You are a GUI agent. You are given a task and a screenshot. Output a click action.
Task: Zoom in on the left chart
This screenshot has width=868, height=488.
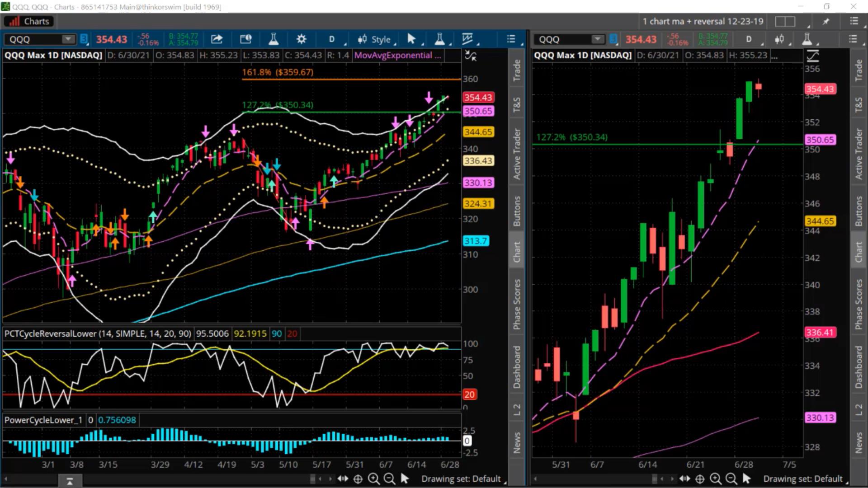[373, 479]
